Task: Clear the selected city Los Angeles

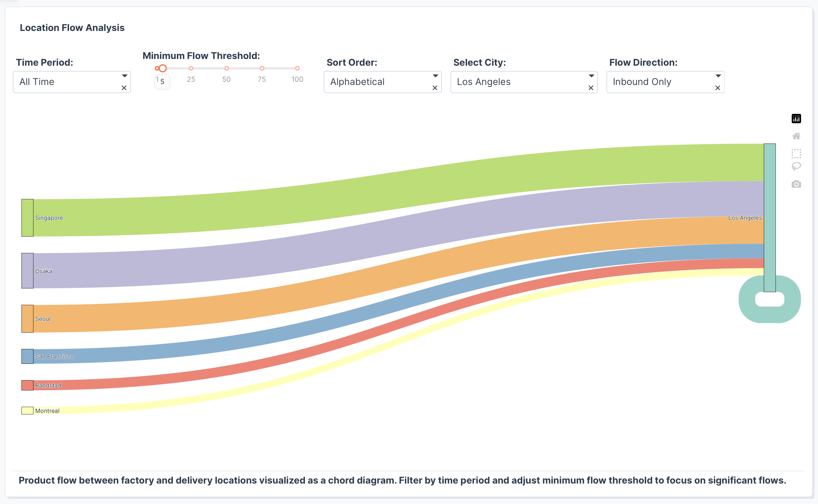Action: 591,88
